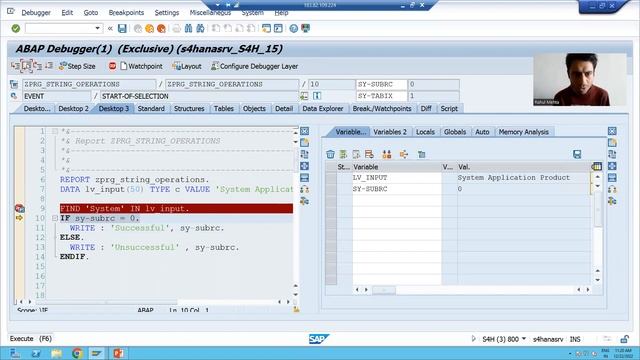The image size is (640, 360).
Task: Switch to the Data Explorer tab
Action: [322, 109]
